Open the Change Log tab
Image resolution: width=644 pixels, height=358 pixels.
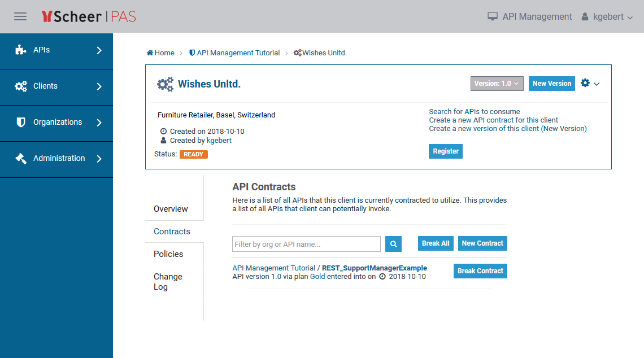coord(168,282)
